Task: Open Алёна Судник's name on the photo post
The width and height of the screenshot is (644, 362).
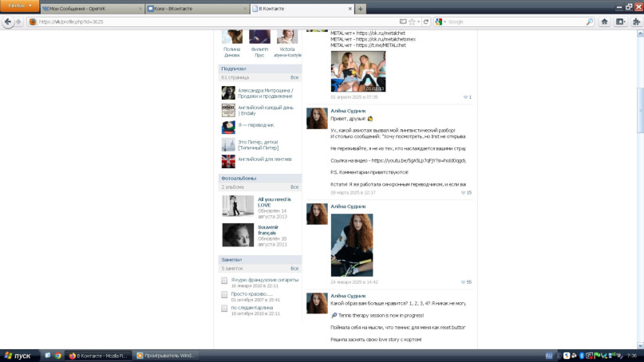Action: [348, 207]
